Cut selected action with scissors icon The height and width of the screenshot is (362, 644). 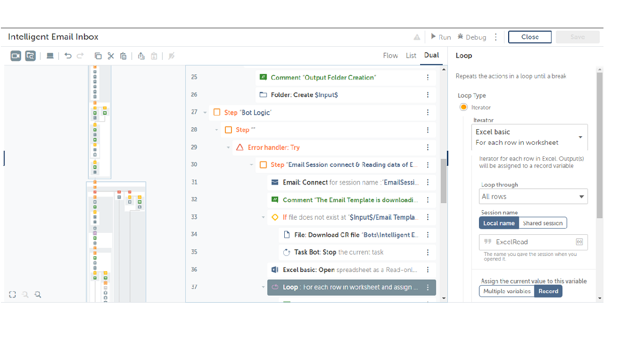[111, 56]
